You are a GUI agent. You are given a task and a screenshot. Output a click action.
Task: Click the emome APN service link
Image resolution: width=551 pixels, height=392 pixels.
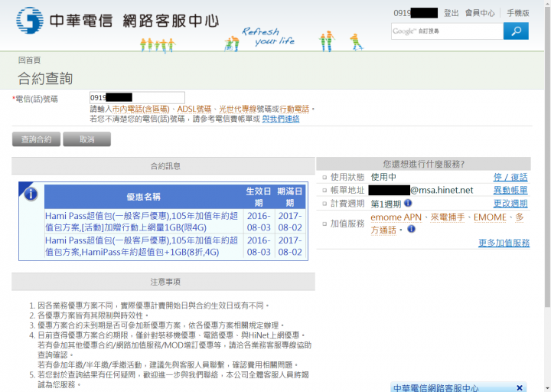click(x=396, y=217)
